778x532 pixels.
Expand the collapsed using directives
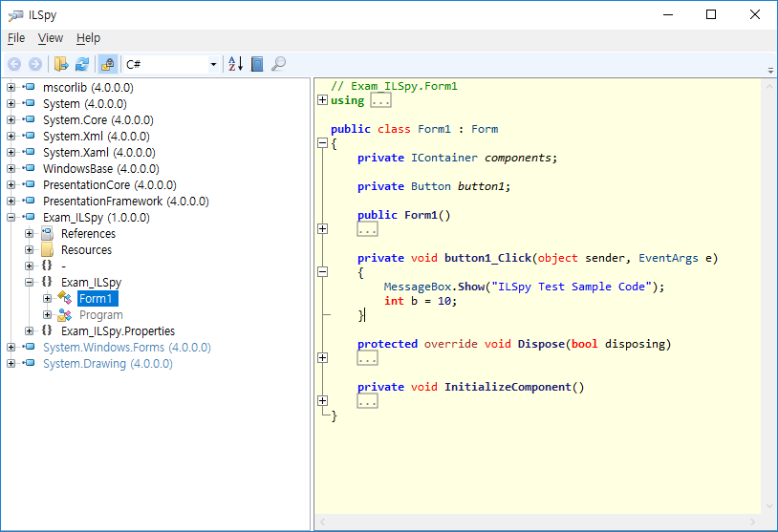322,100
